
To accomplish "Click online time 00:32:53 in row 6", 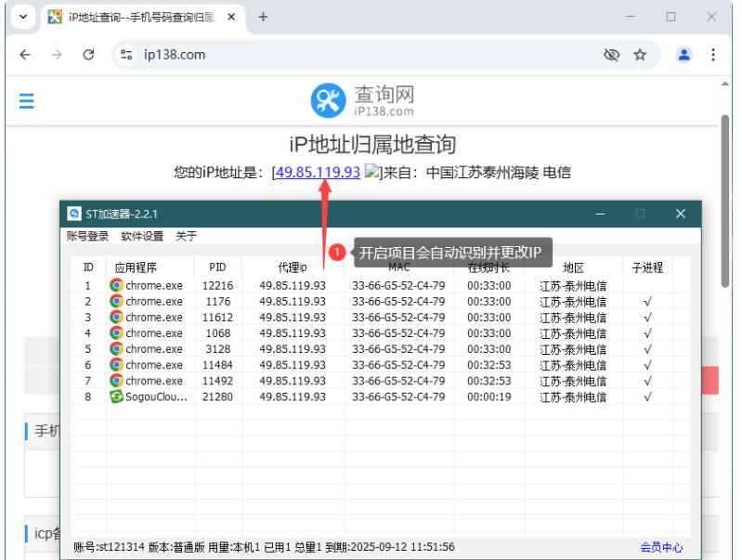I will click(x=488, y=365).
